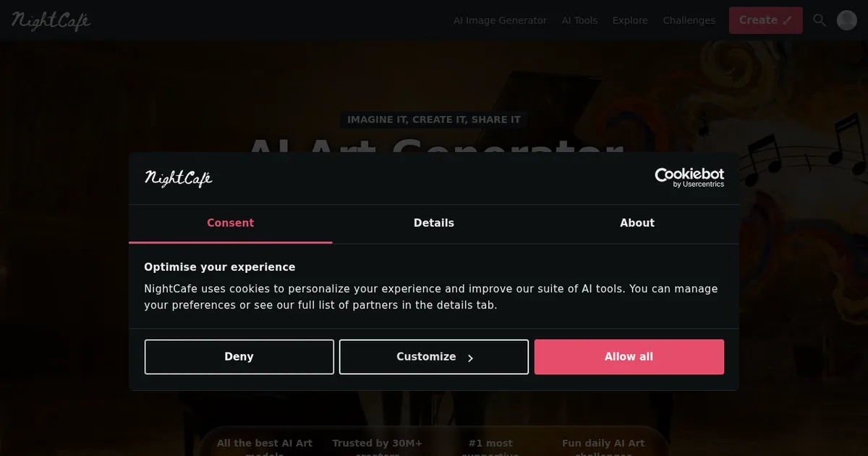This screenshot has height=456, width=868.
Task: Open Customize cookie preferences
Action: (434, 357)
